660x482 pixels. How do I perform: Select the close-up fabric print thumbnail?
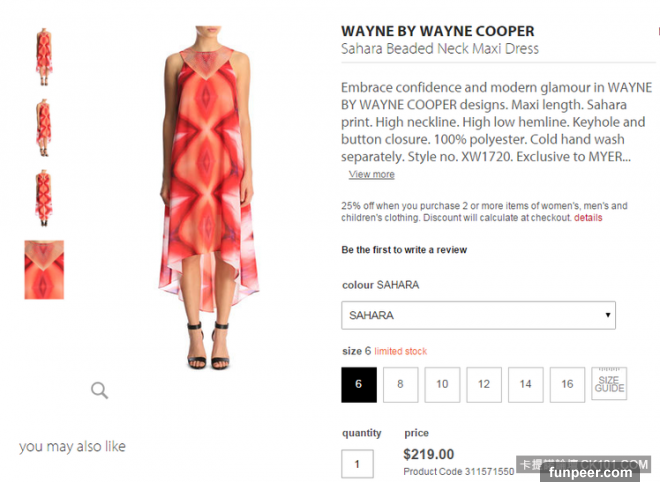tap(44, 269)
